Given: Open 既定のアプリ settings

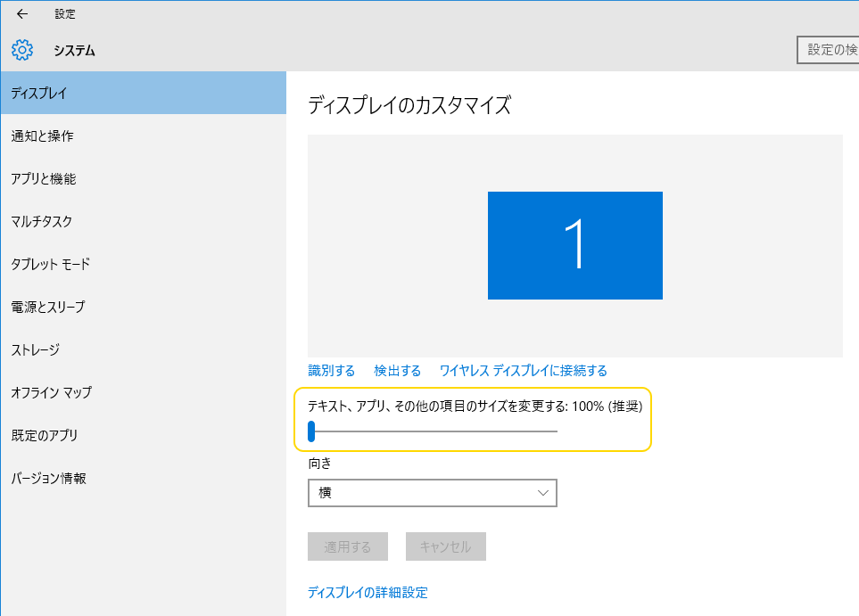Looking at the screenshot, I should point(144,435).
